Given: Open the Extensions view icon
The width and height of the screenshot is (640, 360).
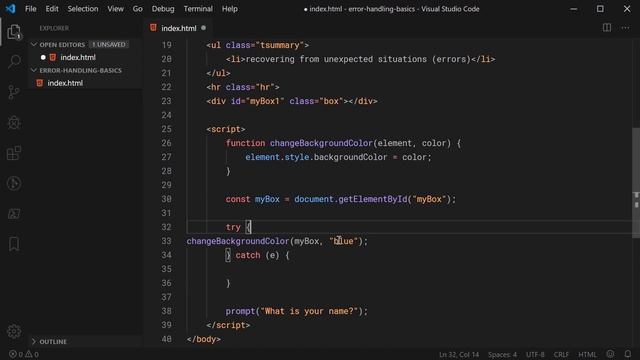Looking at the screenshot, I should pos(14,153).
